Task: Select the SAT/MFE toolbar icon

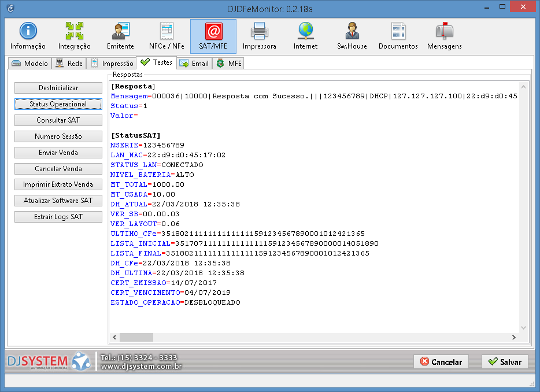Action: click(213, 36)
